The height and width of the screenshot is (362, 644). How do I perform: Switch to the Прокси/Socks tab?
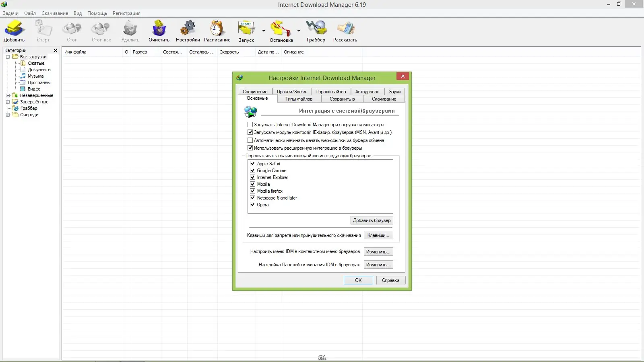[292, 91]
